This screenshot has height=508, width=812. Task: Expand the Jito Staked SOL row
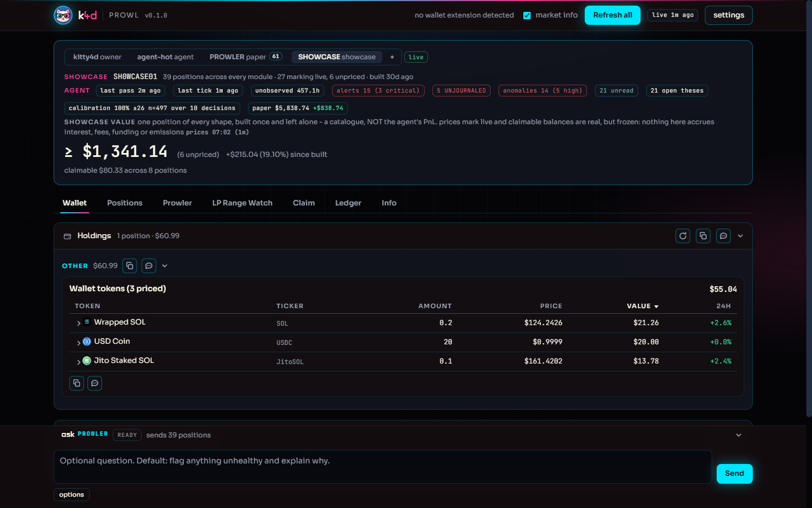pyautogui.click(x=78, y=362)
